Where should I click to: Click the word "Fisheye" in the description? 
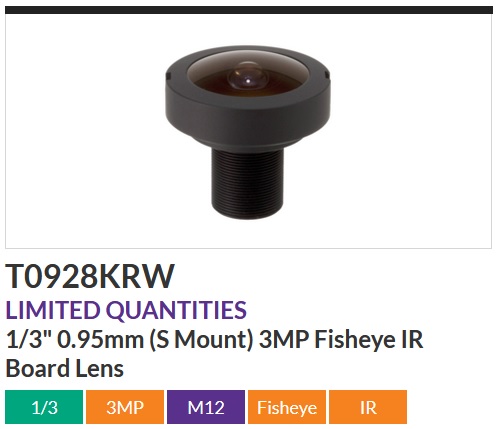click(348, 340)
